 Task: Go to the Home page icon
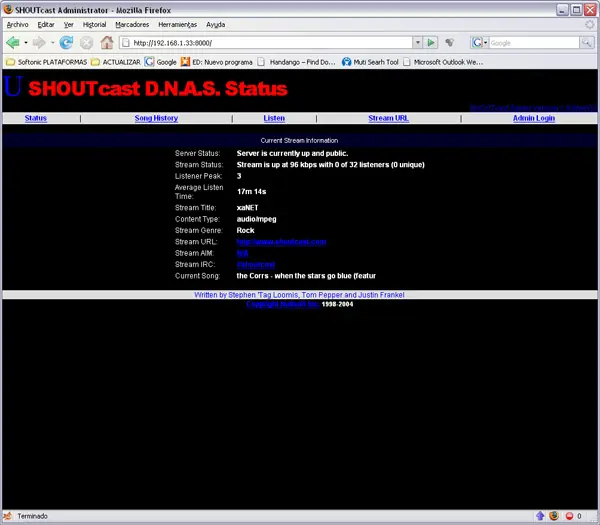point(107,42)
